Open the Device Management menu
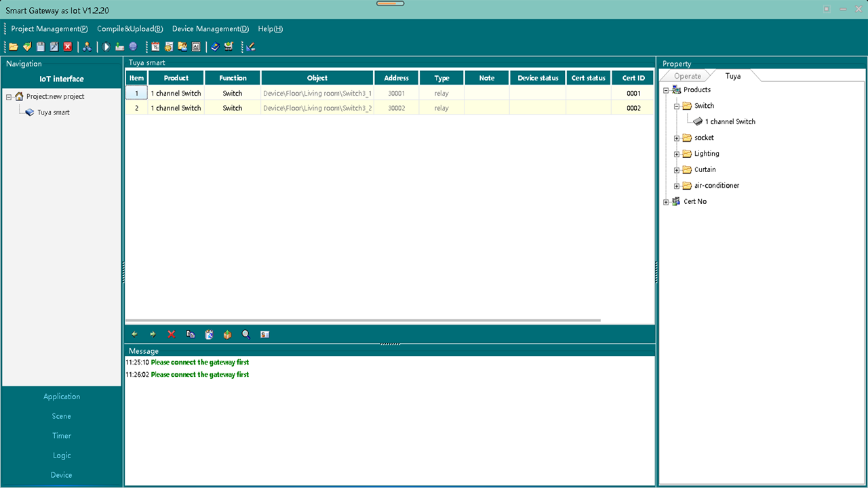 (211, 29)
